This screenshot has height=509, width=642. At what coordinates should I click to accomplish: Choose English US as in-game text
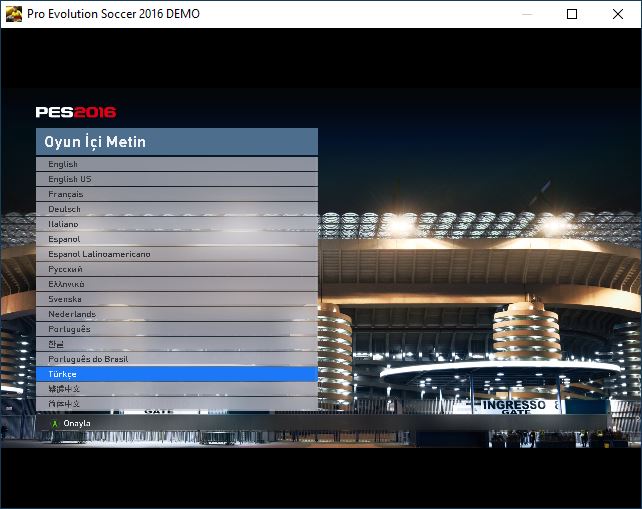pos(177,179)
